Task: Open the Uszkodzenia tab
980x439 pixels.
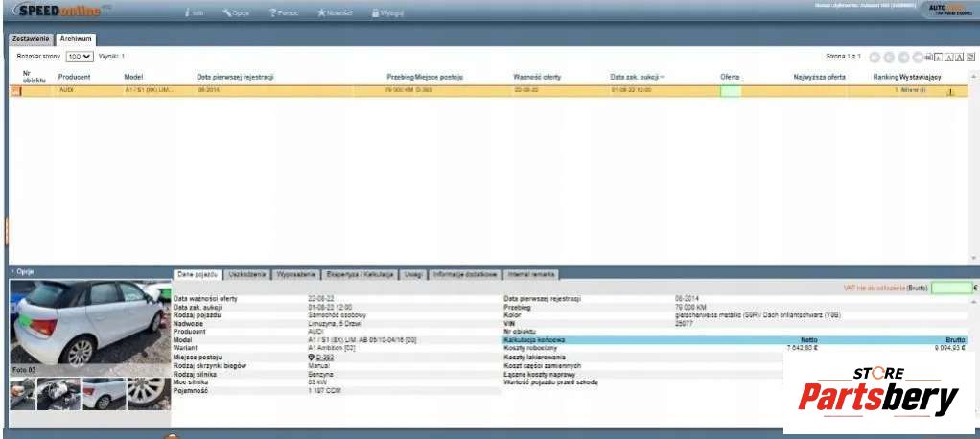Action: (248, 275)
